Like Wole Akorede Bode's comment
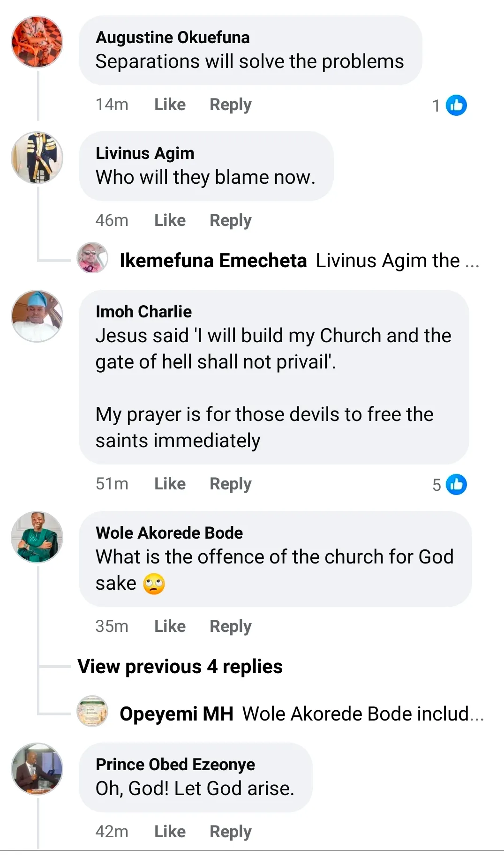The width and height of the screenshot is (504, 856). click(x=170, y=626)
